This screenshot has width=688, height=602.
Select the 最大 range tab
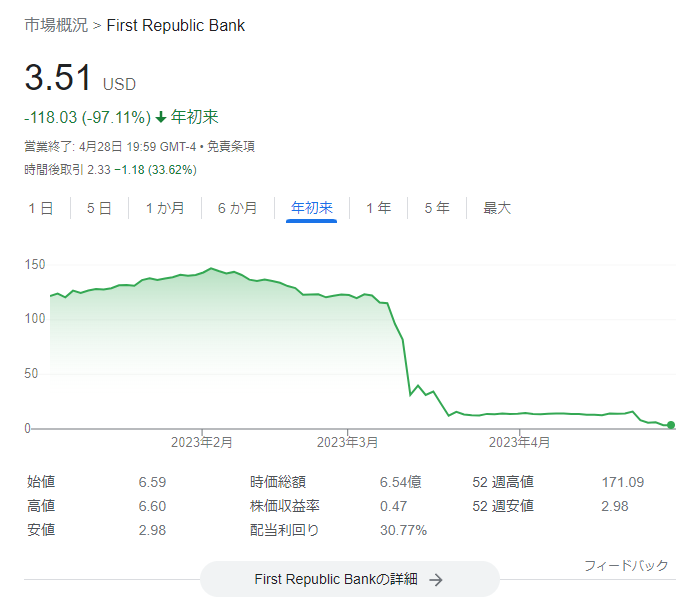click(x=497, y=208)
